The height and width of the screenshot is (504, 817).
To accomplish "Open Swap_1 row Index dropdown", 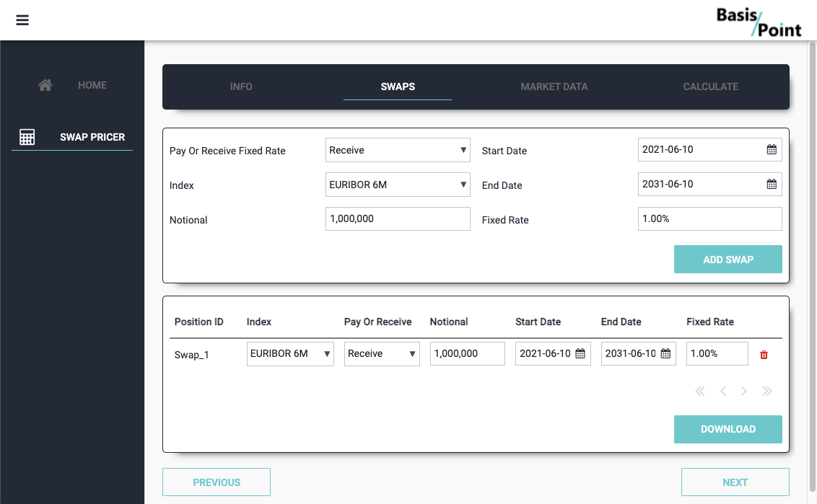I will [290, 354].
